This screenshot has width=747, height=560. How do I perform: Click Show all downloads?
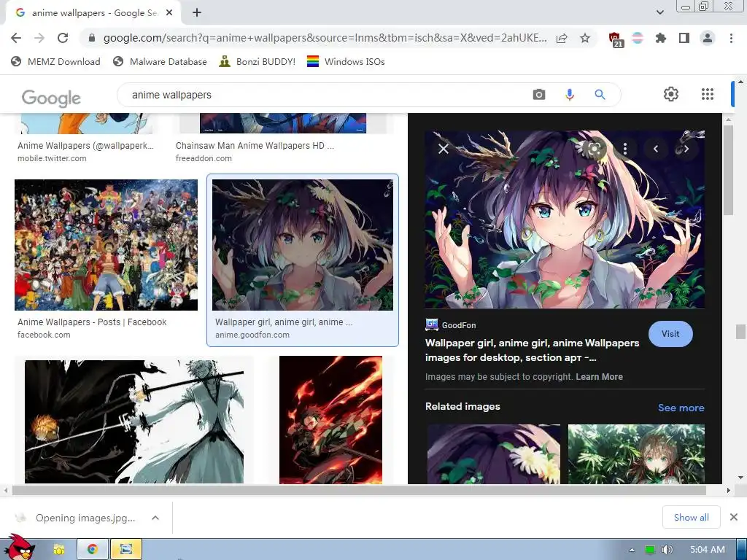click(692, 517)
